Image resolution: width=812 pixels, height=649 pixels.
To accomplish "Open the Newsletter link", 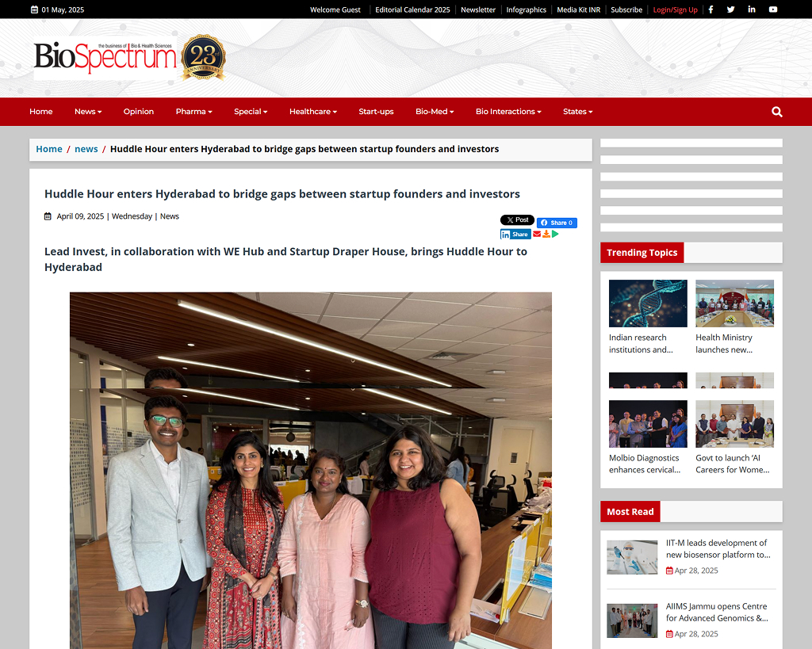I will 478,10.
